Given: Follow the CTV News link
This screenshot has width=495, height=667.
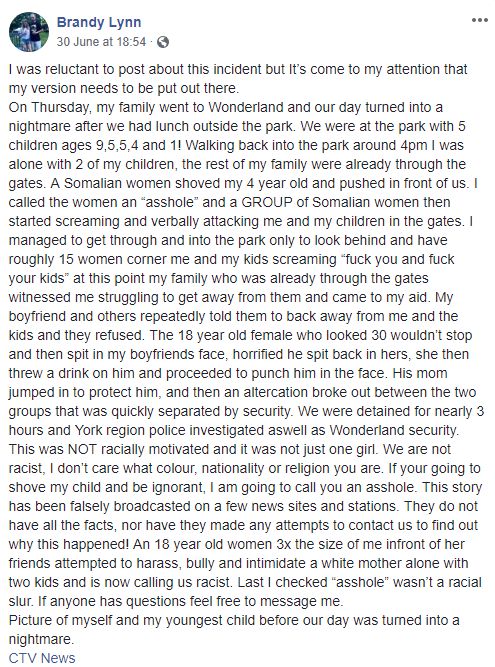Looking at the screenshot, I should (42, 658).
